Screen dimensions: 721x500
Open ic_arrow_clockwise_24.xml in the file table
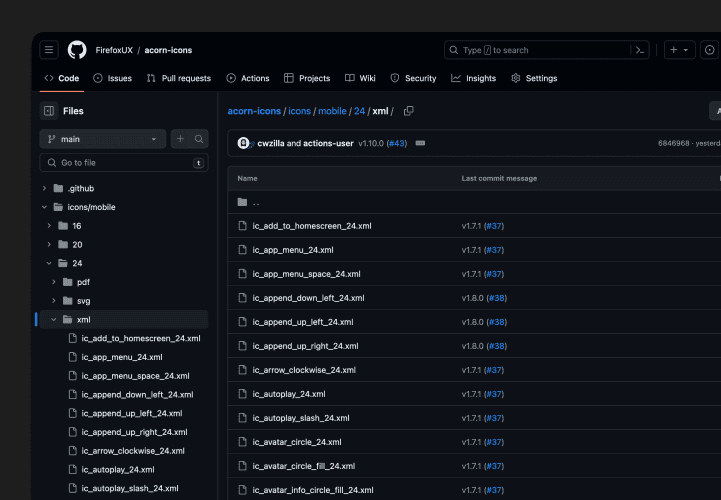(x=304, y=370)
